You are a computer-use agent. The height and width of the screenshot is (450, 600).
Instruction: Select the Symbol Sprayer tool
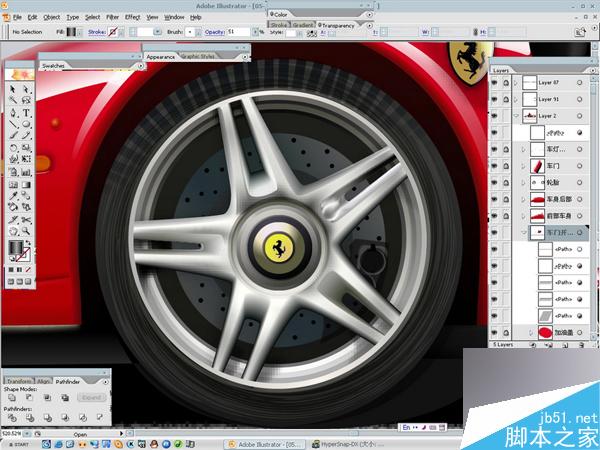(13, 172)
